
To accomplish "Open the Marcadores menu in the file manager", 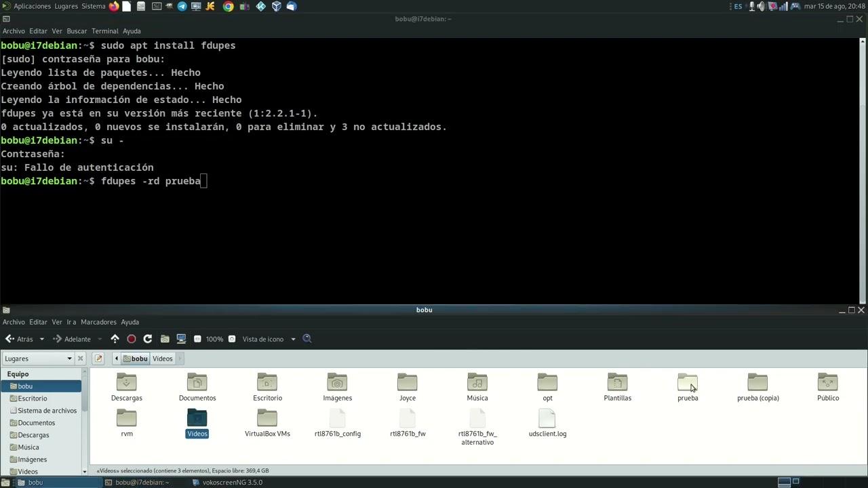I will click(x=100, y=322).
